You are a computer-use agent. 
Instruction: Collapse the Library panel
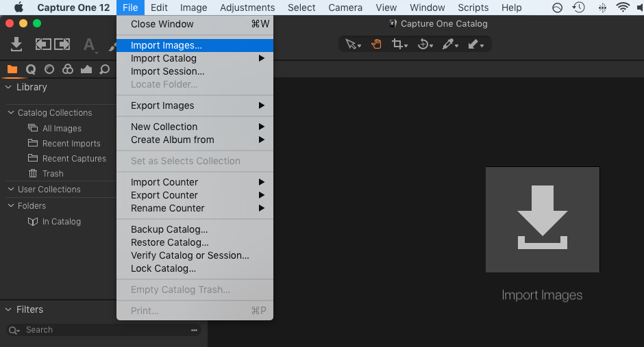9,87
